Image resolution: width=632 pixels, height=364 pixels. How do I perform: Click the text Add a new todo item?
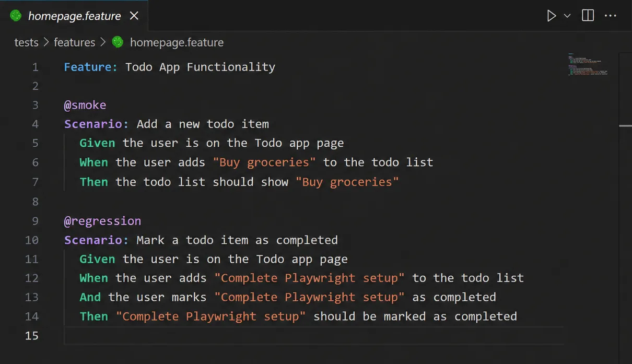[203, 124]
